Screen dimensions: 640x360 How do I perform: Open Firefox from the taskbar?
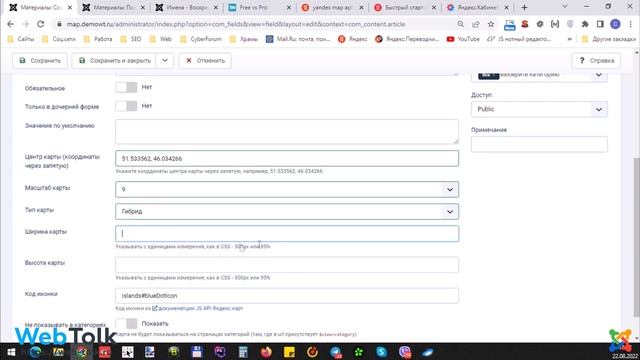point(266,352)
